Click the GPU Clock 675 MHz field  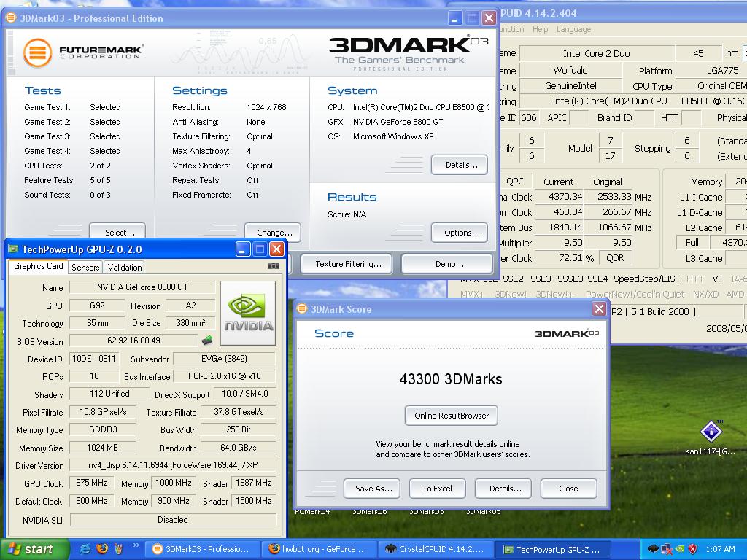coord(91,483)
